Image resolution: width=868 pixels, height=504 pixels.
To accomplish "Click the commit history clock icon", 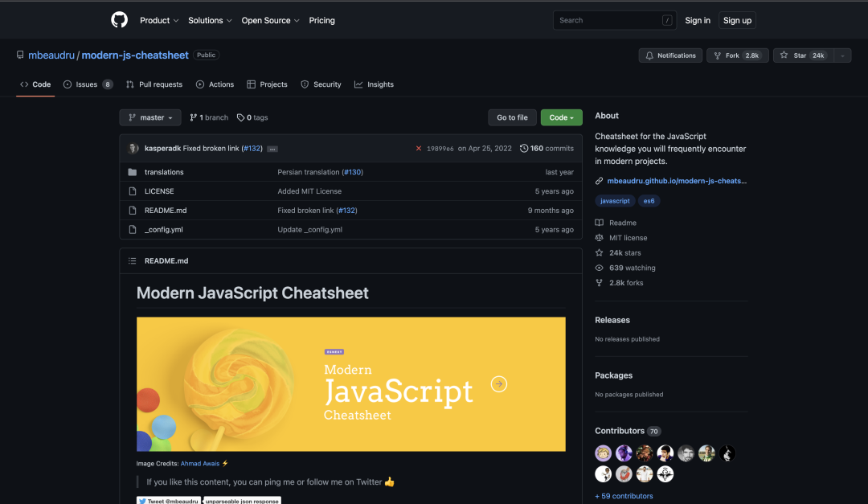I will [524, 149].
